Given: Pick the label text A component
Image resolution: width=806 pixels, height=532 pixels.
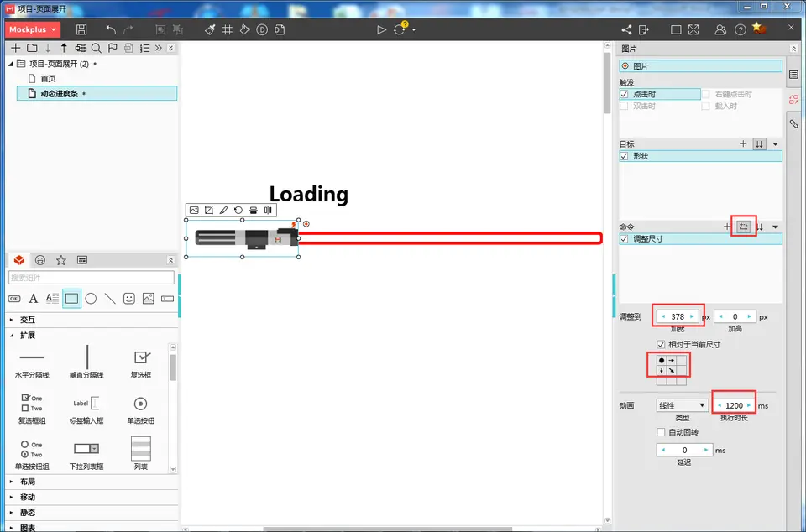Looking at the screenshot, I should point(34,299).
